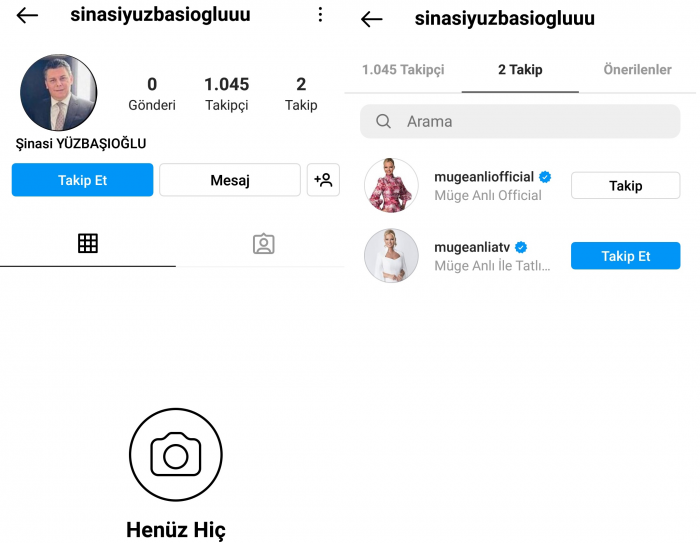This screenshot has height=543, width=700.
Task: Go back from the following list
Action: (x=371, y=19)
